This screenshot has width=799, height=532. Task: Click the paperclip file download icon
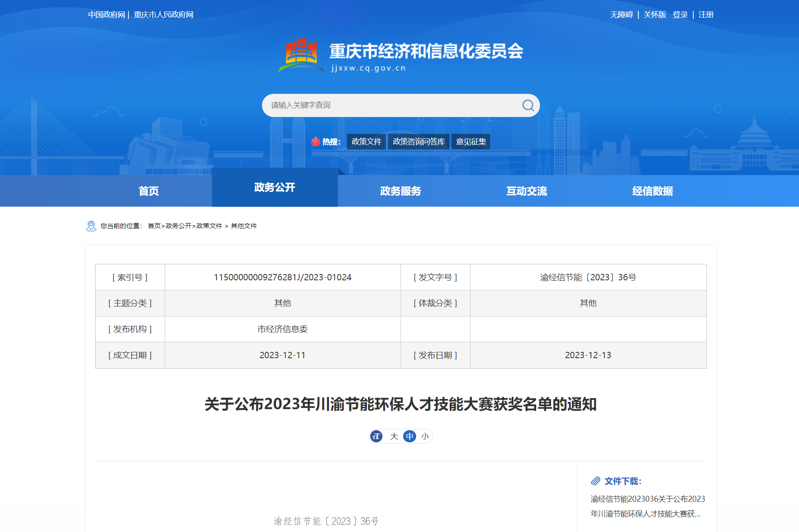coord(595,481)
